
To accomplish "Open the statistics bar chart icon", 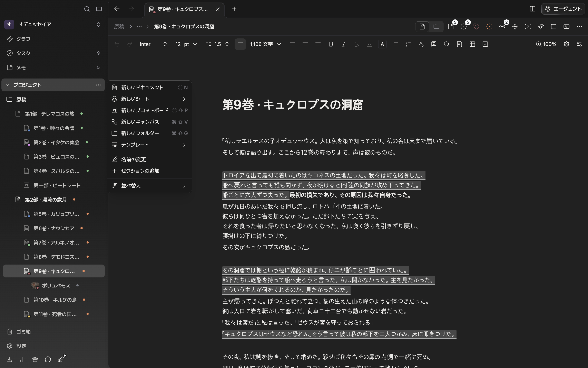I will 22,359.
